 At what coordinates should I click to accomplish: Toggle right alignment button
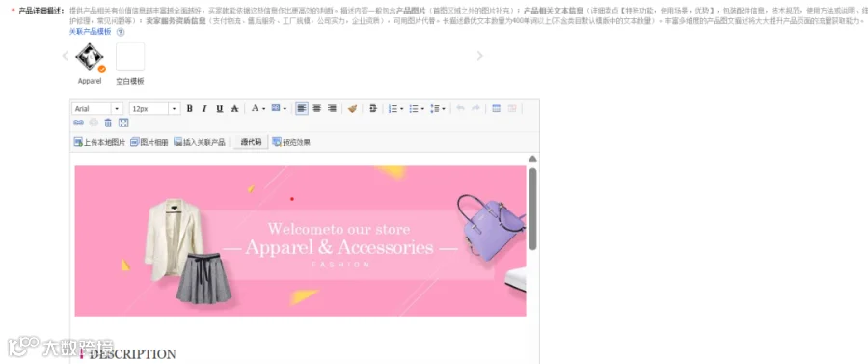pyautogui.click(x=332, y=108)
